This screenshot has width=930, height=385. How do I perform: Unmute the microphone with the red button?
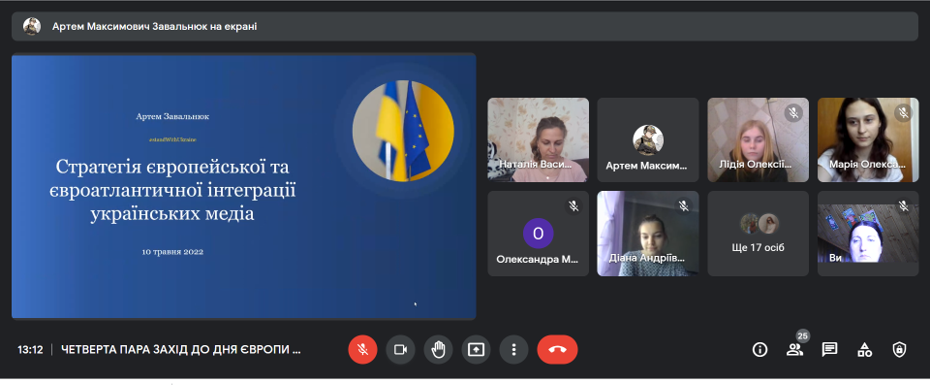coord(362,350)
